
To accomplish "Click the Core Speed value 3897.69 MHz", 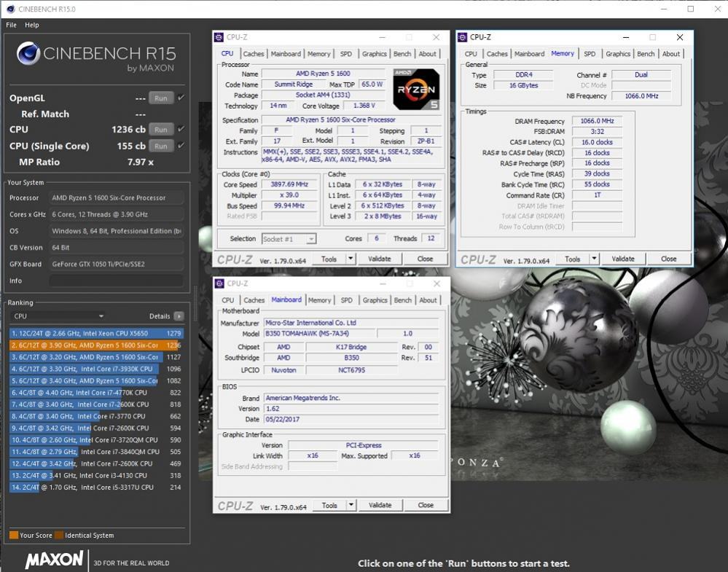I will click(x=289, y=184).
